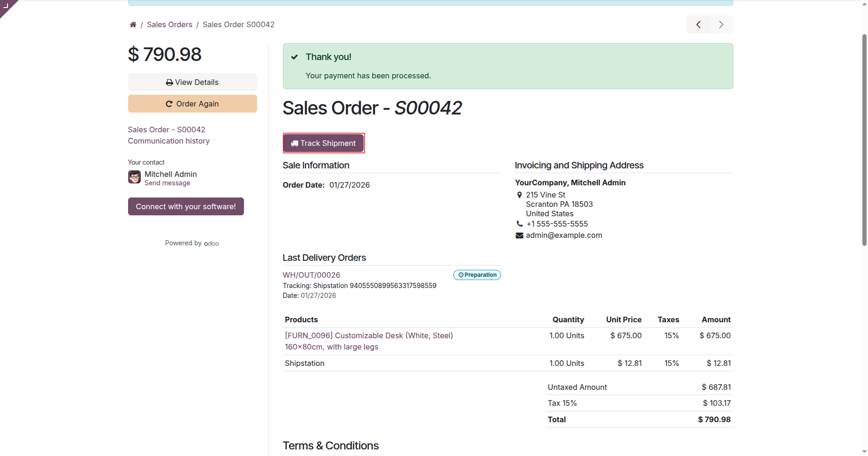The image size is (868, 456).
Task: Click Mitchell Admin avatar image
Action: (135, 177)
